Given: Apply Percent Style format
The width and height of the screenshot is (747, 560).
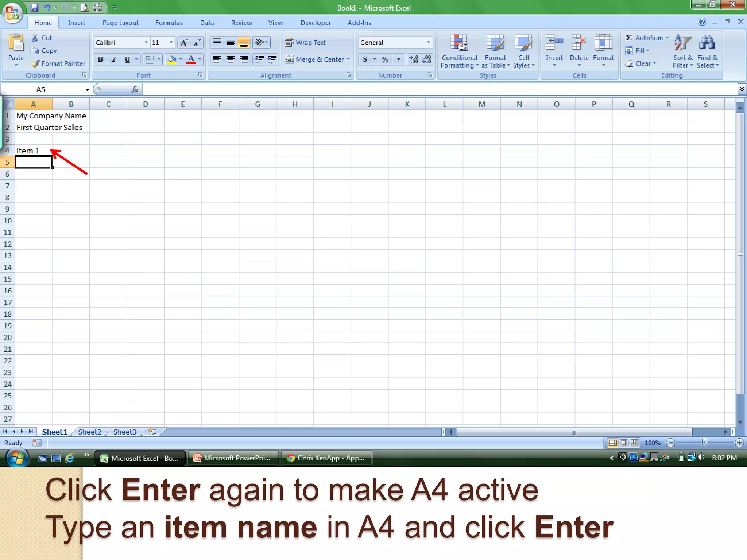Looking at the screenshot, I should (385, 59).
